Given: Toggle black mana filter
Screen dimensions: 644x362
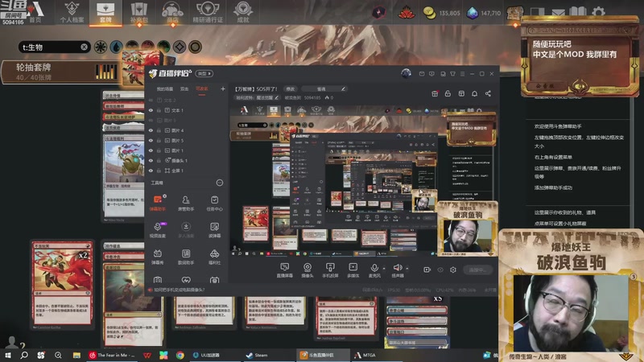Looking at the screenshot, I should click(x=132, y=47).
